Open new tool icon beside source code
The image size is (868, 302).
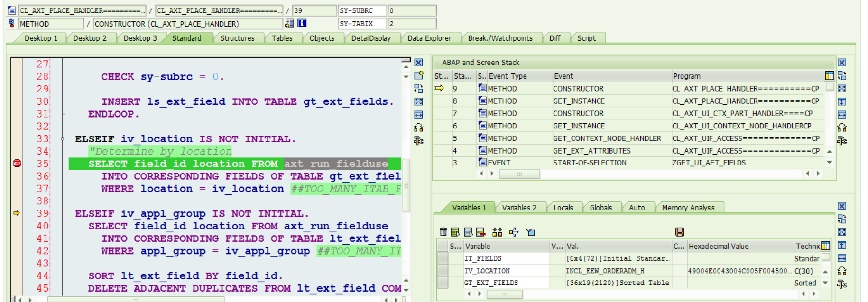418,75
